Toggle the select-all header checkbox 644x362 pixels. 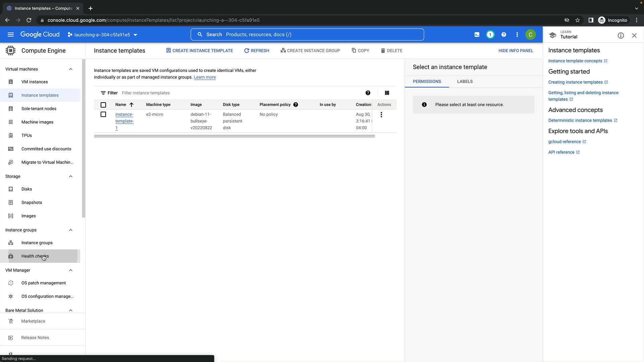click(x=103, y=105)
